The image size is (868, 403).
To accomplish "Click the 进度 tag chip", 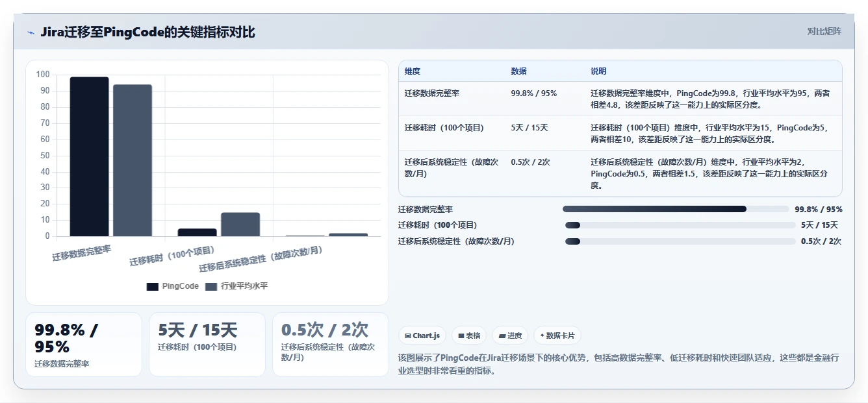I will tap(510, 336).
